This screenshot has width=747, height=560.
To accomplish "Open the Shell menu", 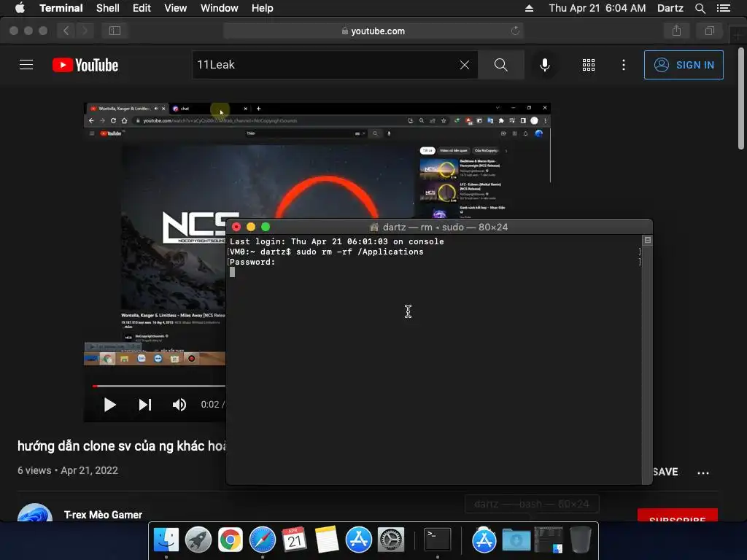I will [108, 8].
